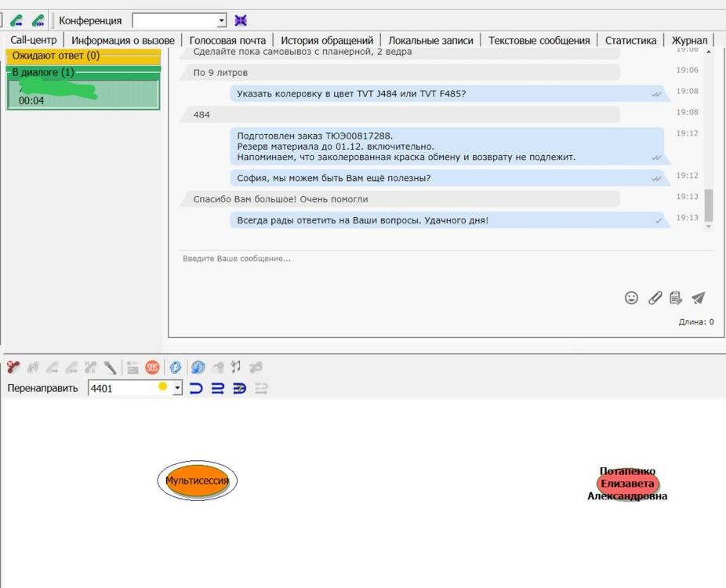The width and height of the screenshot is (726, 588).
Task: Click the purple conference icon next to dropdown
Action: click(x=241, y=20)
